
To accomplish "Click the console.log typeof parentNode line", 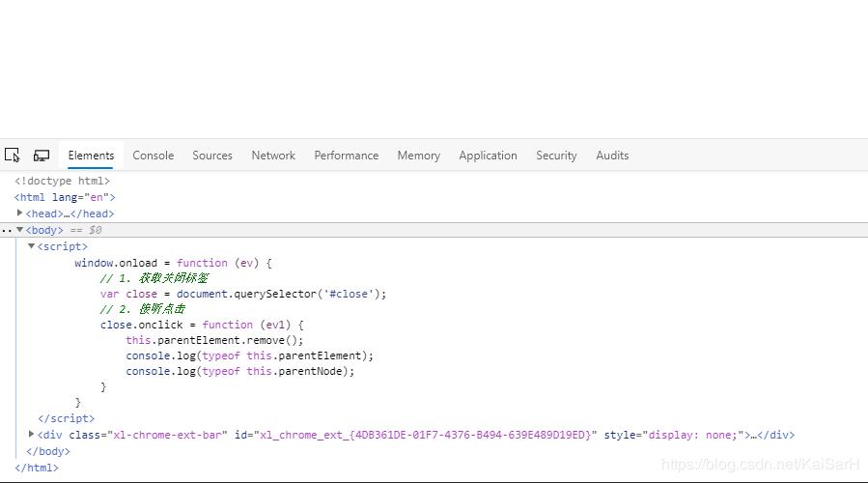I will [x=239, y=371].
